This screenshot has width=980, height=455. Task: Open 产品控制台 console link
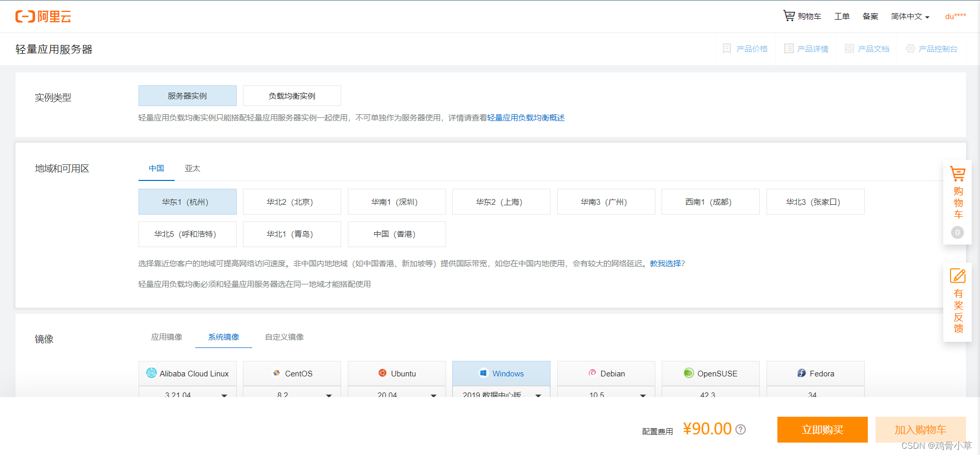[932, 49]
